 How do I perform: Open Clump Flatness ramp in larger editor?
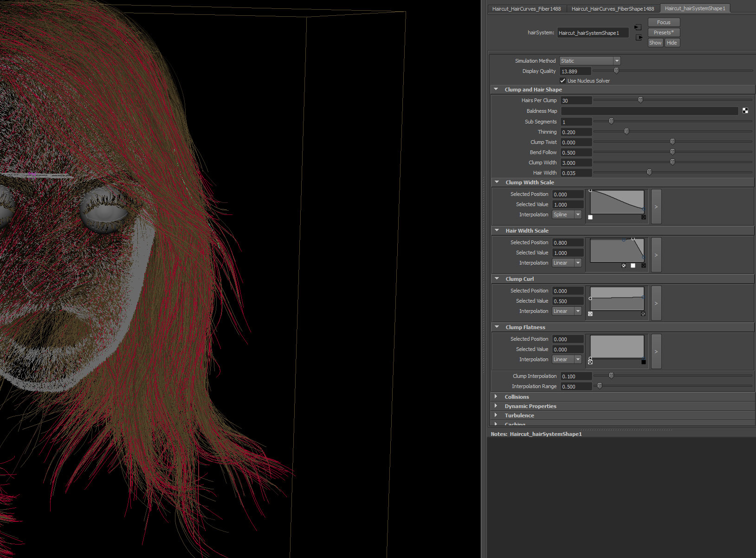(656, 351)
